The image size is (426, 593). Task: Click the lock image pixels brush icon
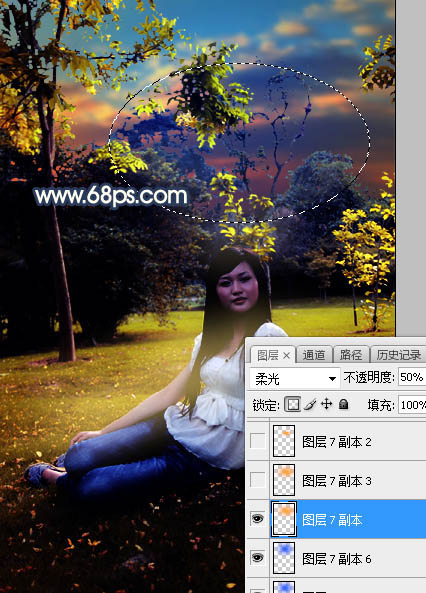pyautogui.click(x=310, y=404)
